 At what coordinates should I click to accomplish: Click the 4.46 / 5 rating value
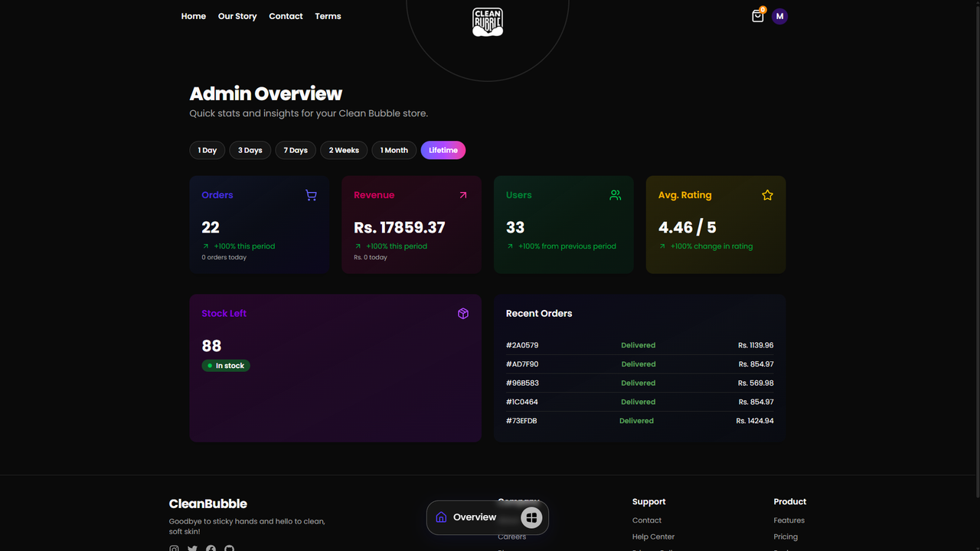[688, 227]
